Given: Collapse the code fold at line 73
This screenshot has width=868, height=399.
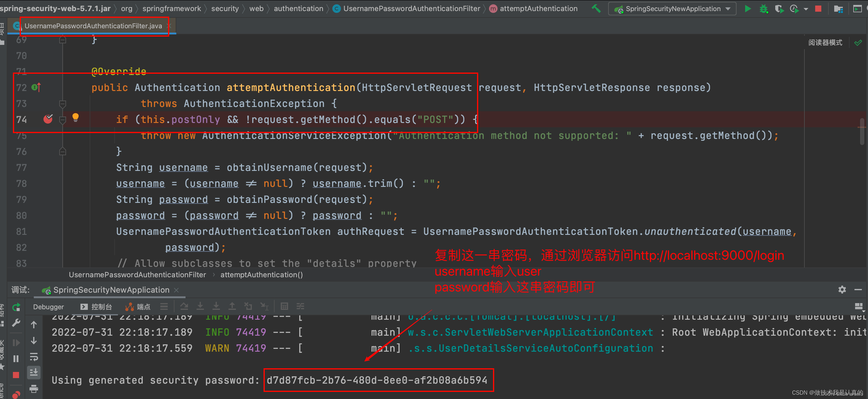Looking at the screenshot, I should 63,104.
